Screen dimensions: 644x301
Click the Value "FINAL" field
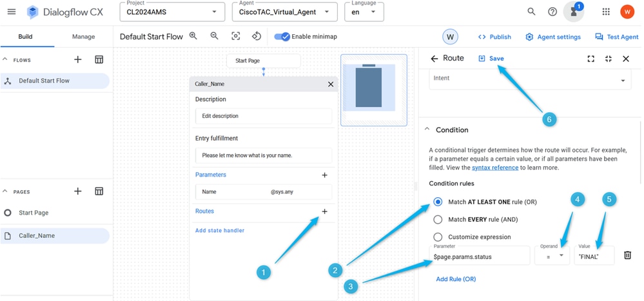click(x=594, y=255)
